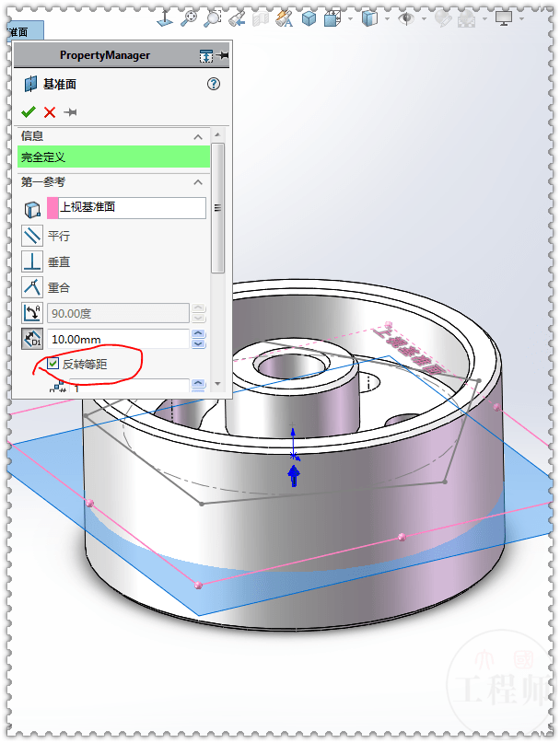Click Section View icon
This screenshot has height=743, width=560.
click(261, 18)
